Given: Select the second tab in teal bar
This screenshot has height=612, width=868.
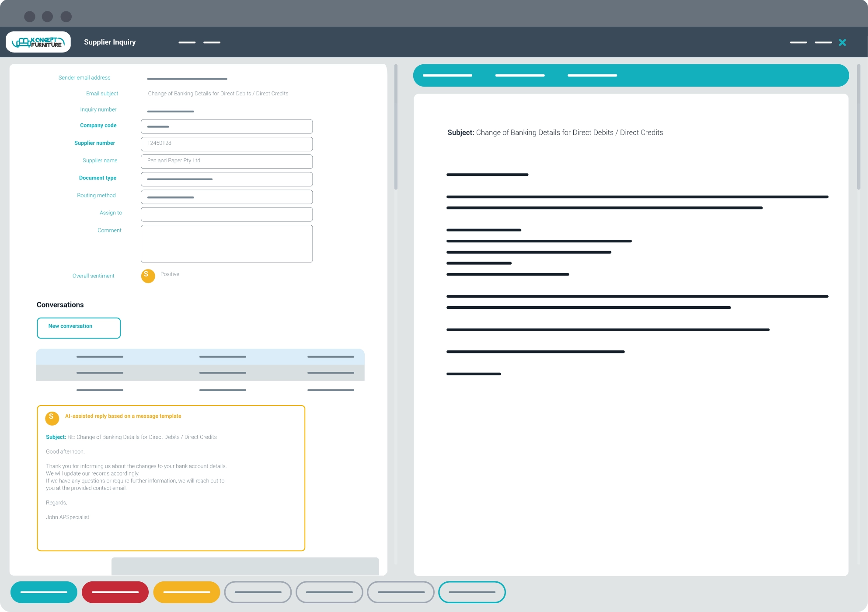Looking at the screenshot, I should [519, 75].
